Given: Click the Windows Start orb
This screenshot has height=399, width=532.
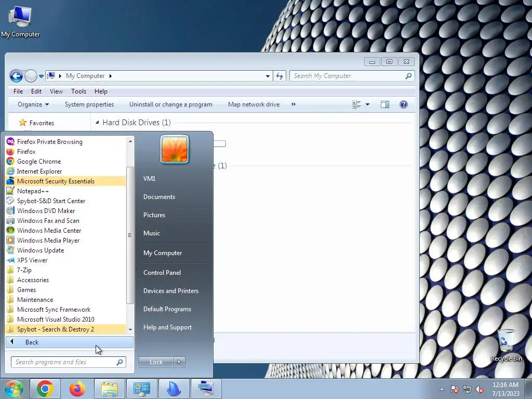Looking at the screenshot, I should point(14,389).
